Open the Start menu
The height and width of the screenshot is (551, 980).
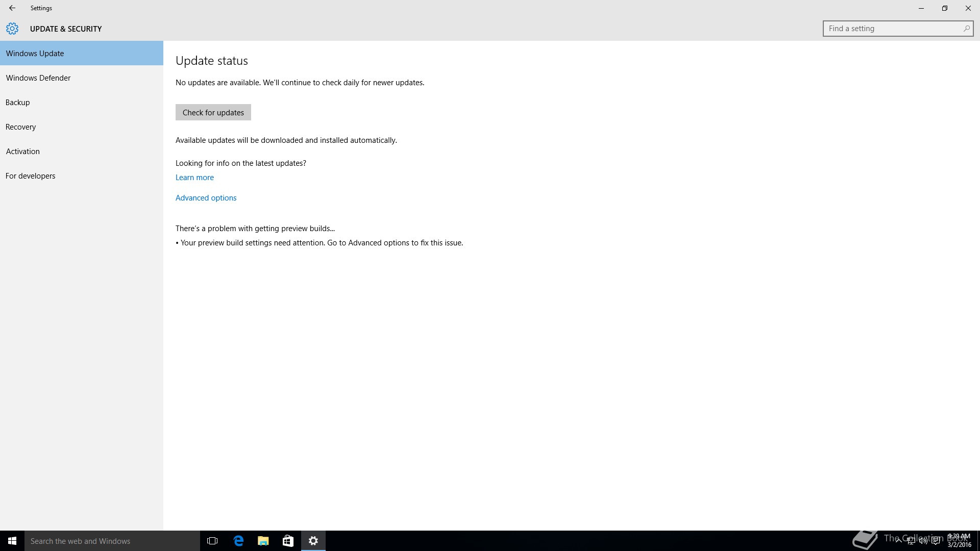click(12, 541)
